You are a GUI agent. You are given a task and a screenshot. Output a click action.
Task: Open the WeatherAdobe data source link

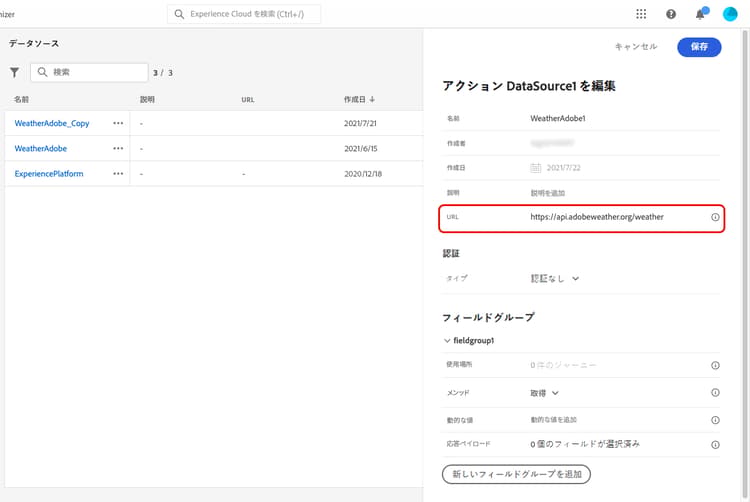point(41,149)
